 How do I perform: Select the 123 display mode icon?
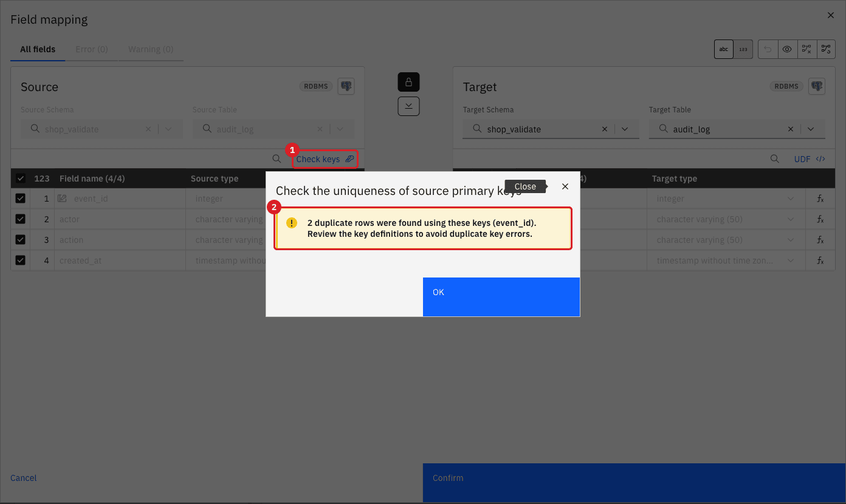click(x=743, y=49)
